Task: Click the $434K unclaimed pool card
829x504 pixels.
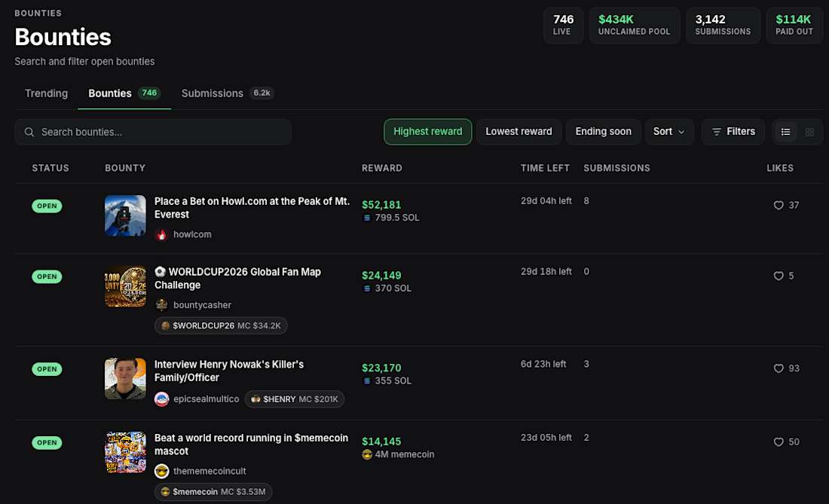Action: click(635, 26)
